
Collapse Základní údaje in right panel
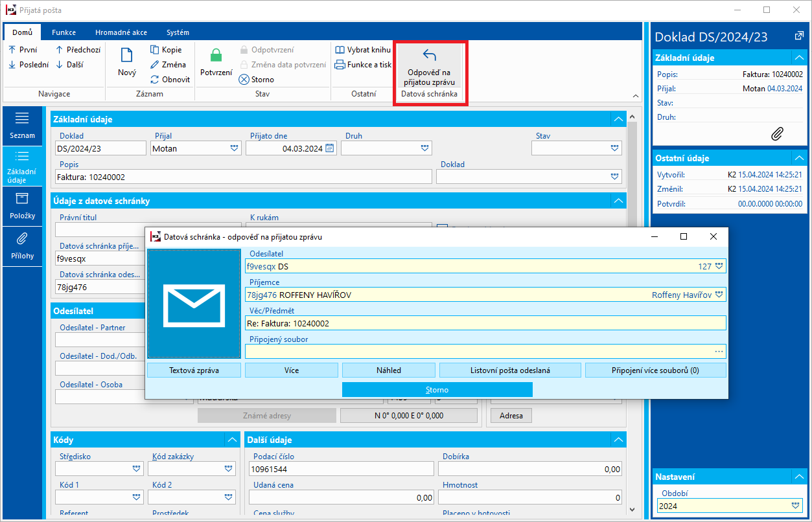[798, 58]
